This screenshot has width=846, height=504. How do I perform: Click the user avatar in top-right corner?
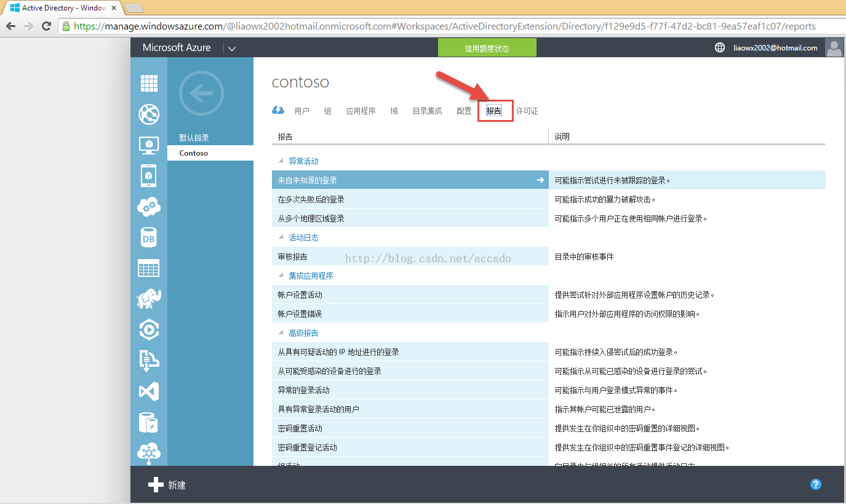point(834,48)
